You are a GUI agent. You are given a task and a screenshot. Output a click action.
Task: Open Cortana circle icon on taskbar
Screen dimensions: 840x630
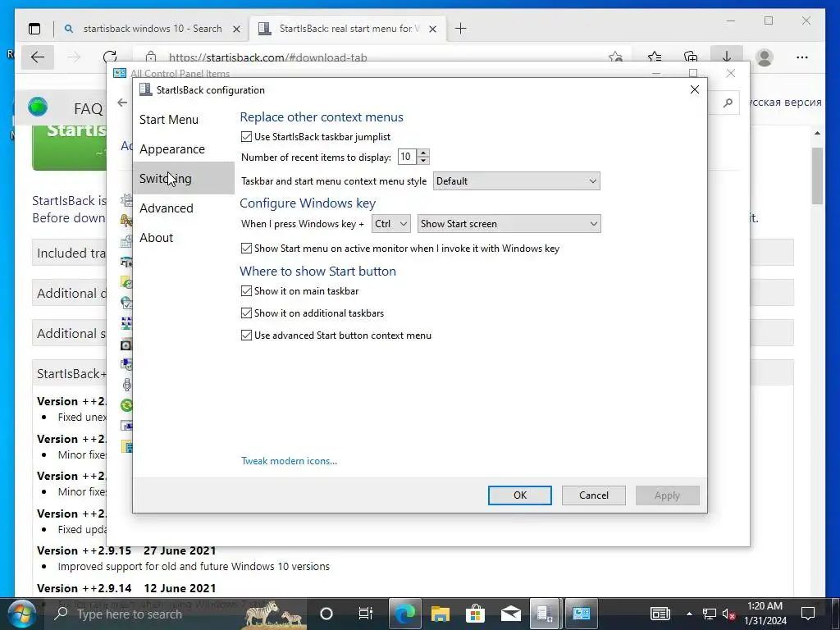pyautogui.click(x=326, y=614)
